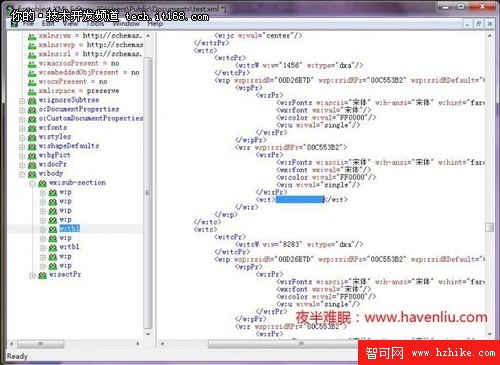The height and width of the screenshot is (365, 500).
Task: Click the w:styles element node icon
Action: coord(32,137)
